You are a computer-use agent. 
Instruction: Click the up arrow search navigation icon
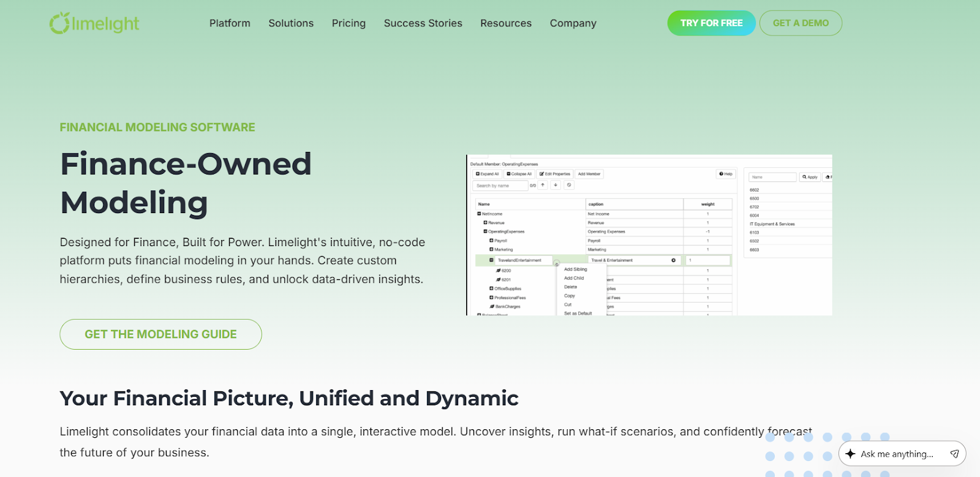[543, 185]
